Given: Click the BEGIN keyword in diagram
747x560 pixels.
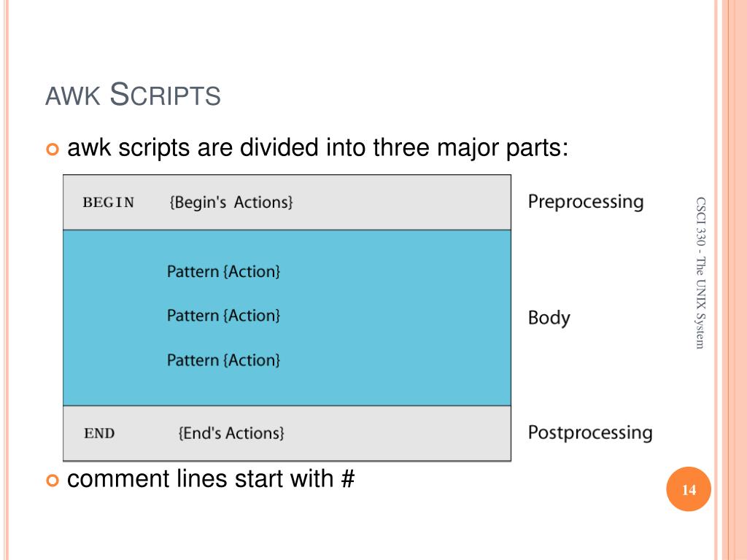Looking at the screenshot, I should [x=109, y=203].
